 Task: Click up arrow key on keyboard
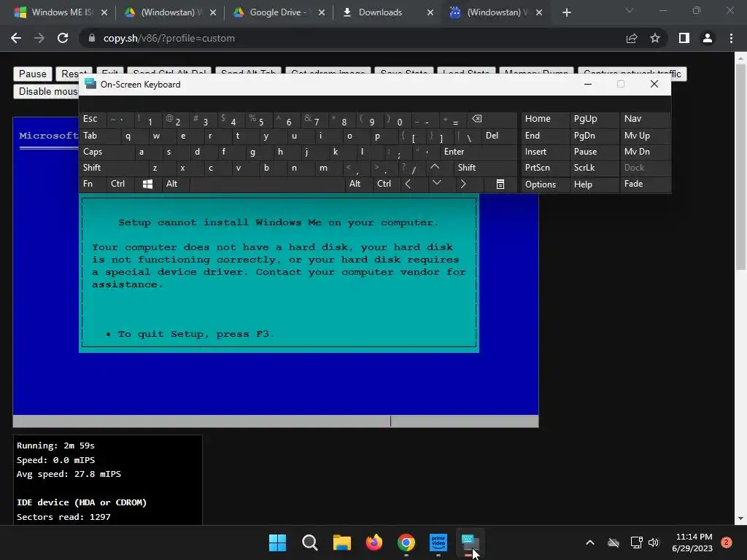tap(435, 167)
